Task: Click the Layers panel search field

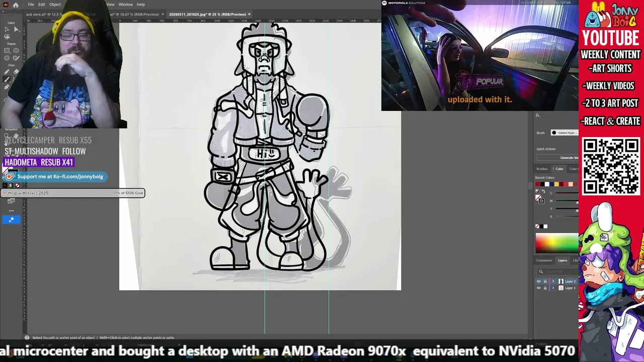Action: click(558, 271)
